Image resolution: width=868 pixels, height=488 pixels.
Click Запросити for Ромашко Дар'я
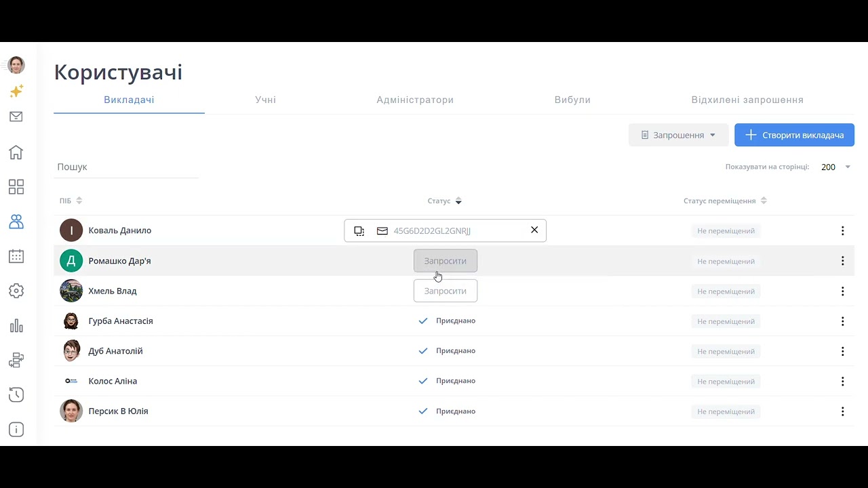446,261
